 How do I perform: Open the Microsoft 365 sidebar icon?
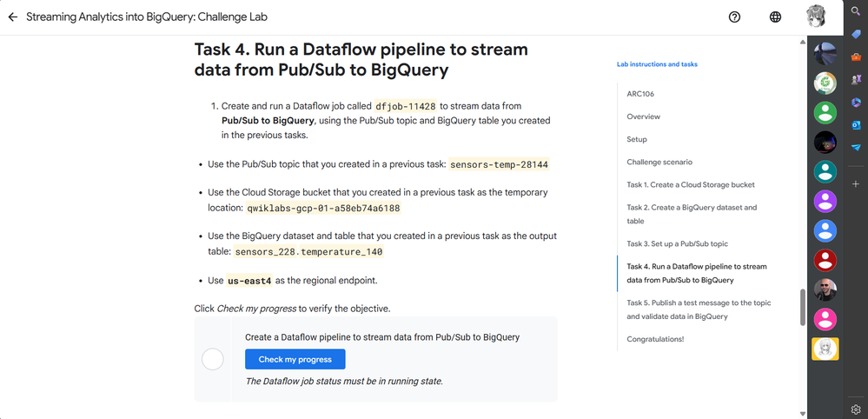click(855, 103)
